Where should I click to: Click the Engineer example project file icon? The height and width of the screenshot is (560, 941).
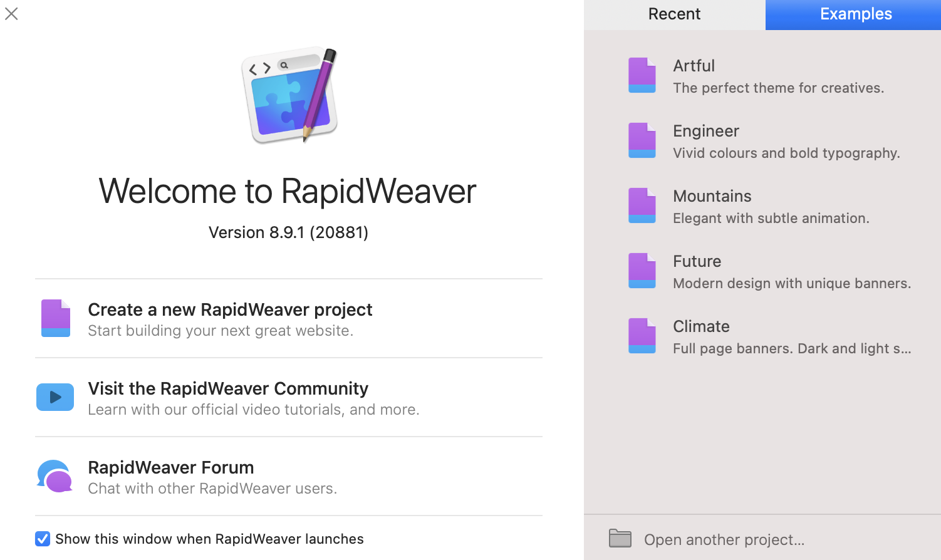[642, 140]
